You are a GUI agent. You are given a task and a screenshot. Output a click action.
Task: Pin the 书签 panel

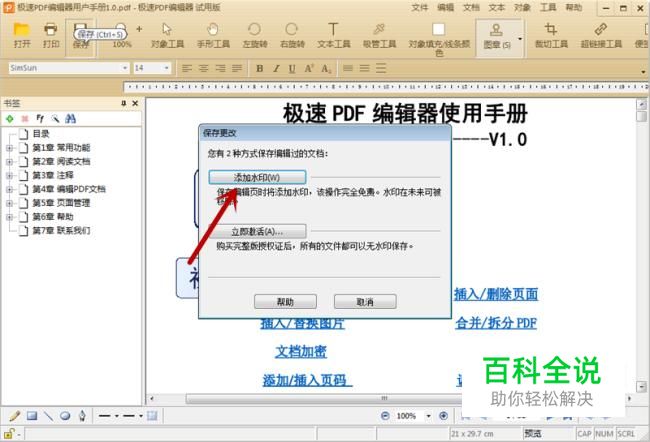coord(124,103)
